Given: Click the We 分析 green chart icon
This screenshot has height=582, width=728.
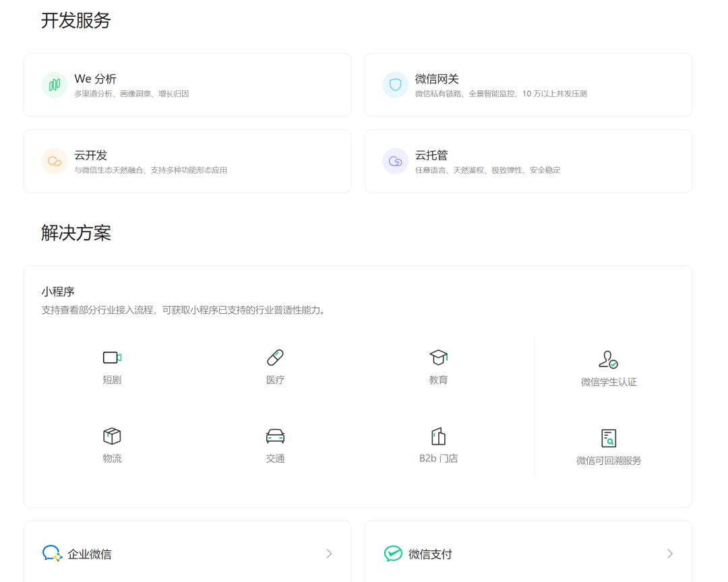Looking at the screenshot, I should (55, 85).
